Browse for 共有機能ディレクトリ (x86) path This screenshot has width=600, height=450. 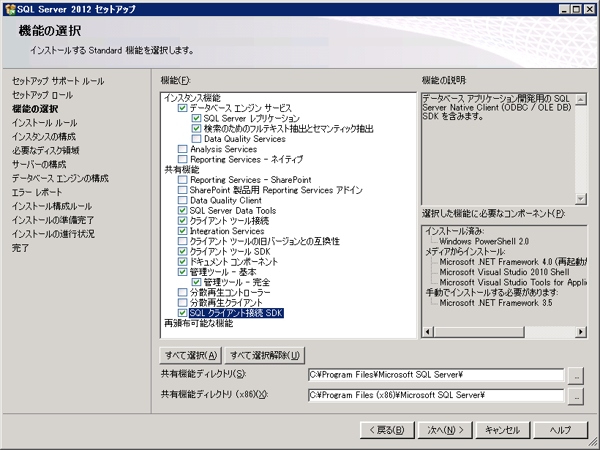point(576,396)
